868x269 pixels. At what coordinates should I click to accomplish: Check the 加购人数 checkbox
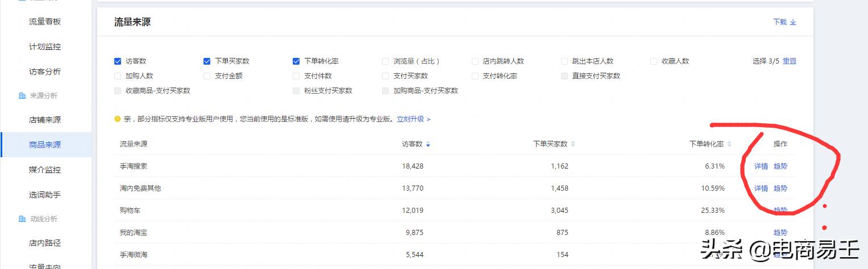(x=118, y=76)
